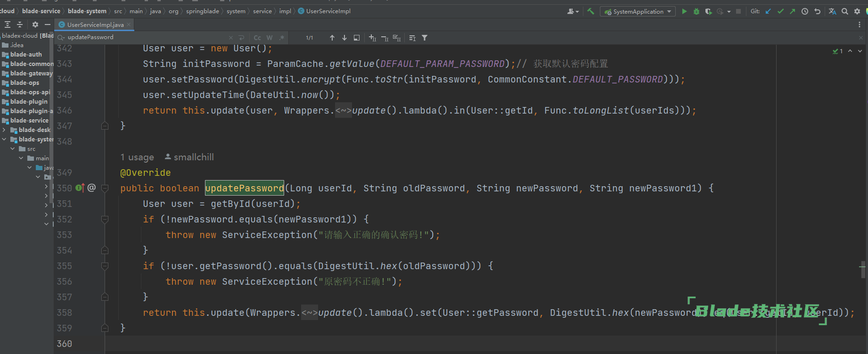
Task: Select blade-auth module in project tree
Action: [26, 55]
